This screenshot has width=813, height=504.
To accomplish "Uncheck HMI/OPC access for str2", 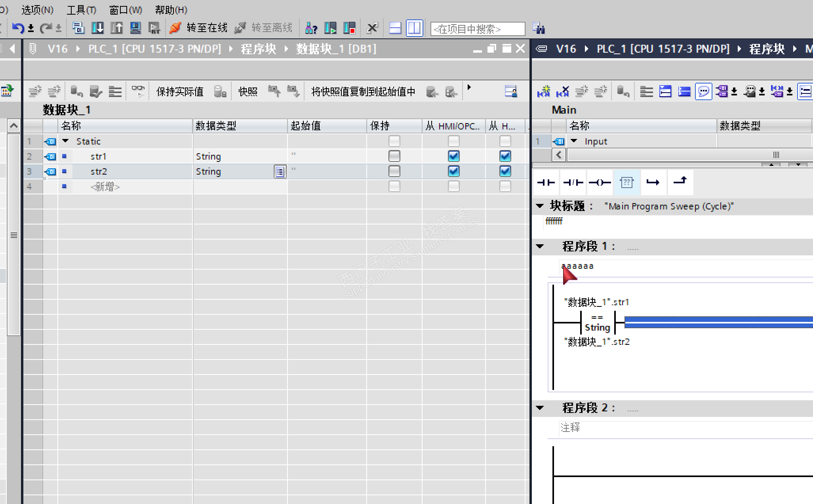I will coord(453,171).
